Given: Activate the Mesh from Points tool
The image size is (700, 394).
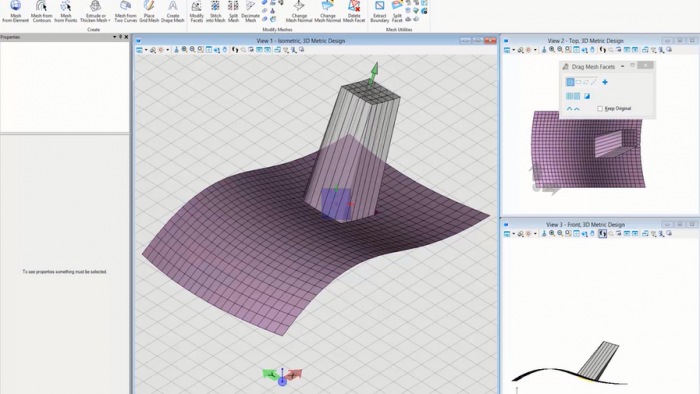Looking at the screenshot, I should pyautogui.click(x=66, y=11).
